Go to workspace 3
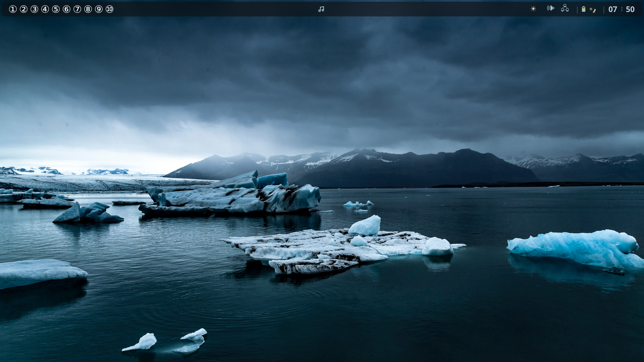 34,9
